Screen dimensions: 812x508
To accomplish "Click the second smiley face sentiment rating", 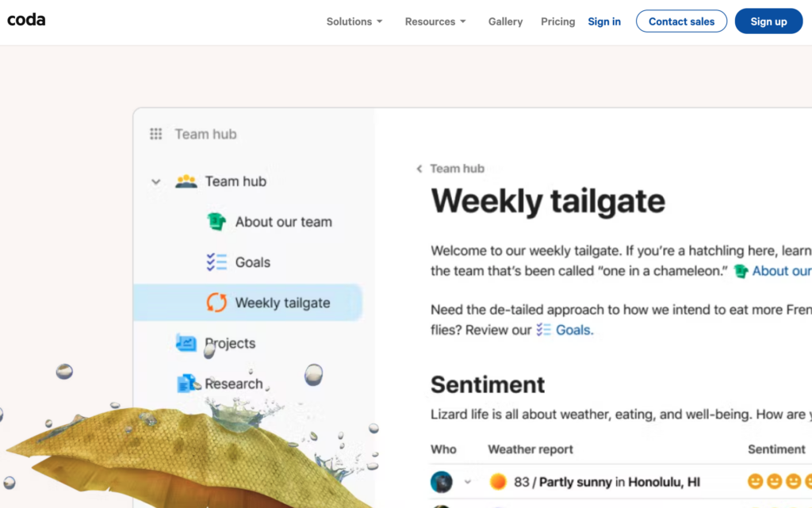I will pyautogui.click(x=775, y=482).
